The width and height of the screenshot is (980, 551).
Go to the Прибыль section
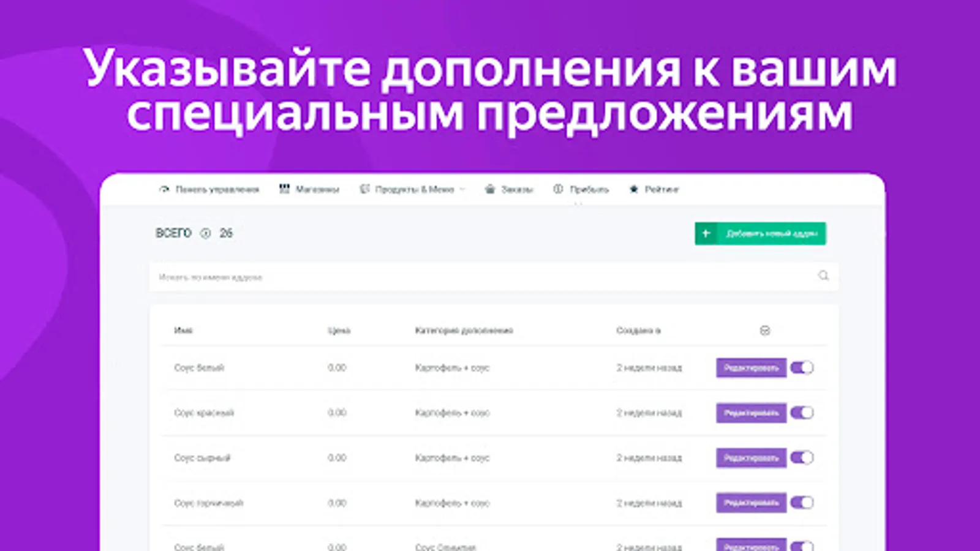(581, 189)
